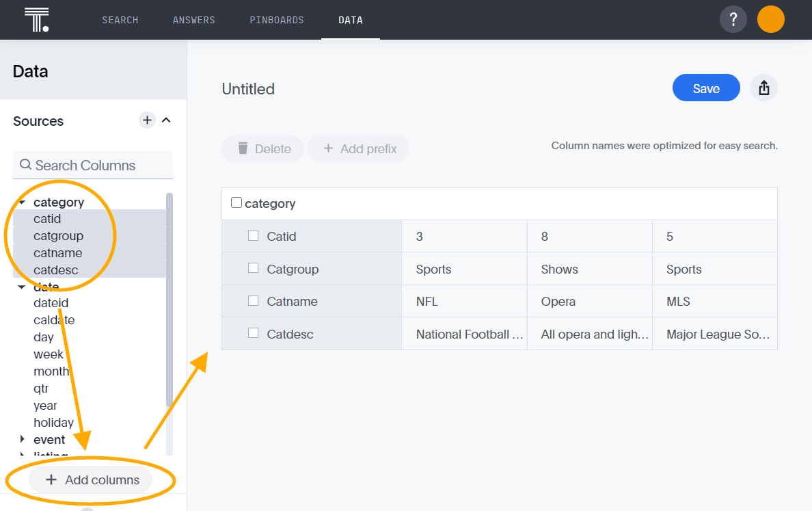The width and height of the screenshot is (812, 511).
Task: Click the share/export icon beside Save
Action: point(764,88)
